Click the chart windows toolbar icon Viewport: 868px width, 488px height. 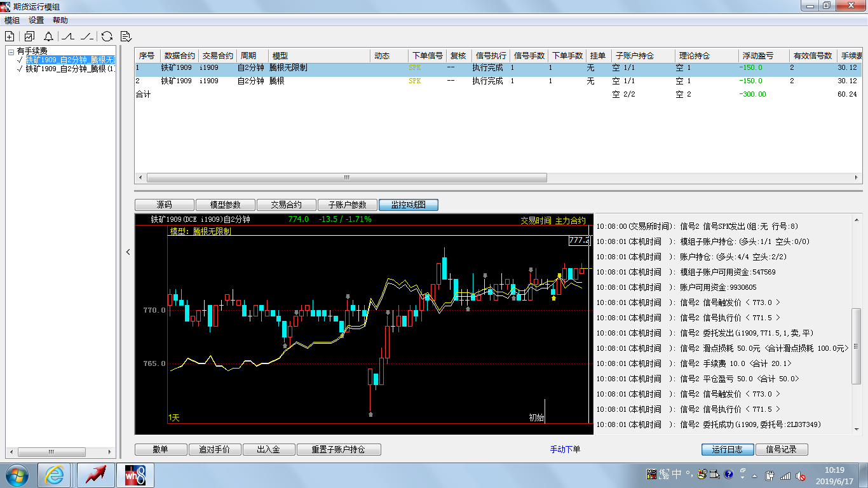[x=29, y=36]
